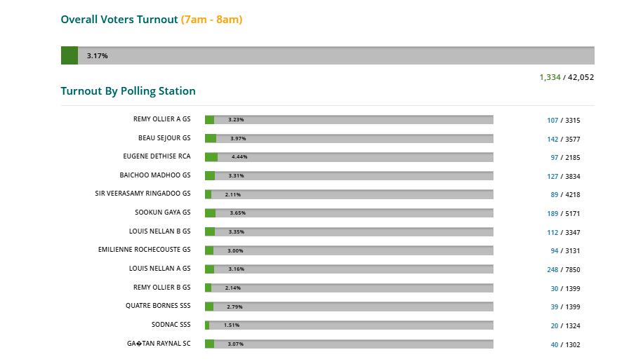The width and height of the screenshot is (622, 364).
Task: Click the Sodnac SSS 1.51% turnout bar
Action: pyautogui.click(x=349, y=325)
